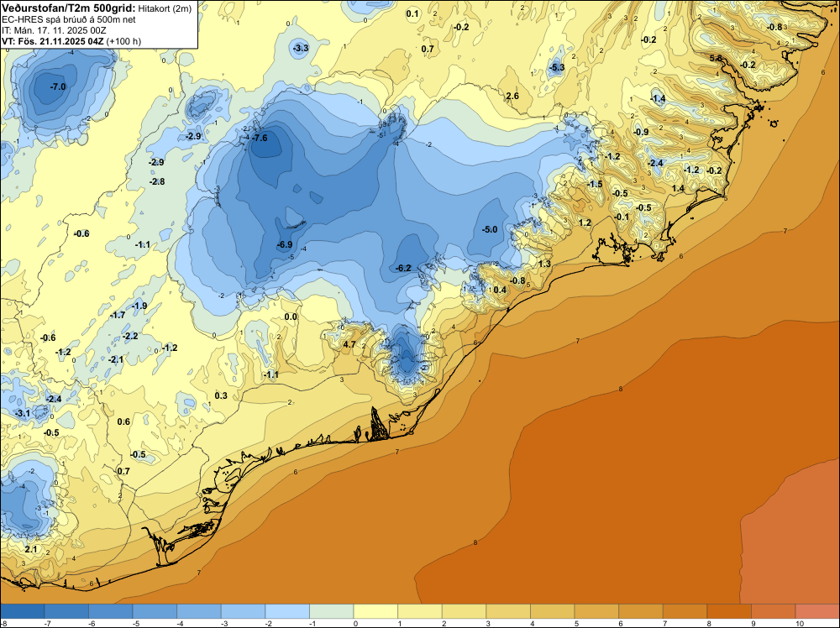Image resolution: width=840 pixels, height=628 pixels.
Task: Click the 0.1 temperature label
Action: pos(412,14)
